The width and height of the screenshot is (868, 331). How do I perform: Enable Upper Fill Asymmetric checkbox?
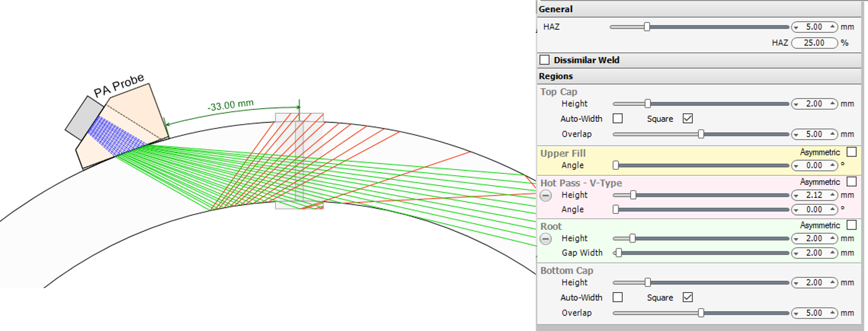pyautogui.click(x=851, y=152)
